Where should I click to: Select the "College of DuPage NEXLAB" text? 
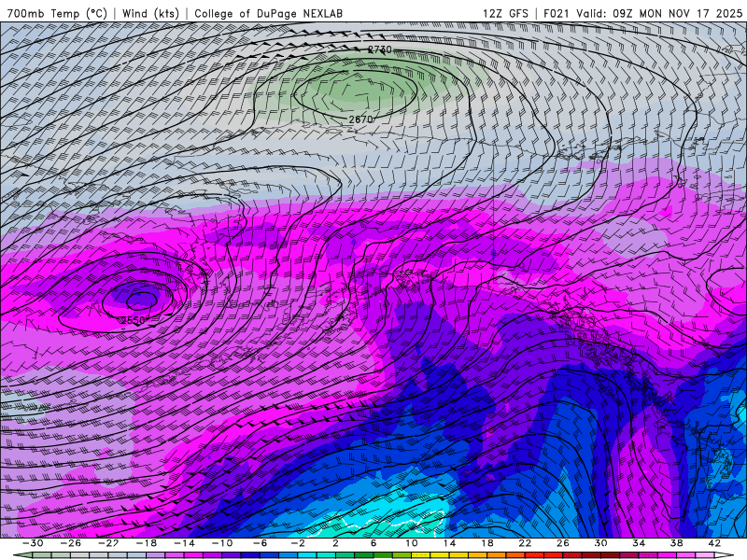(268, 13)
